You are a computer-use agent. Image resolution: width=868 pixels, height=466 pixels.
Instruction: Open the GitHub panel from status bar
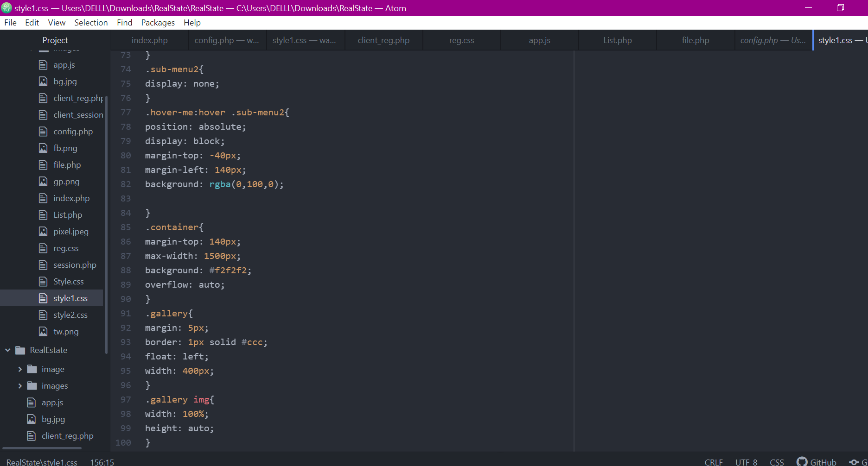[817, 462]
